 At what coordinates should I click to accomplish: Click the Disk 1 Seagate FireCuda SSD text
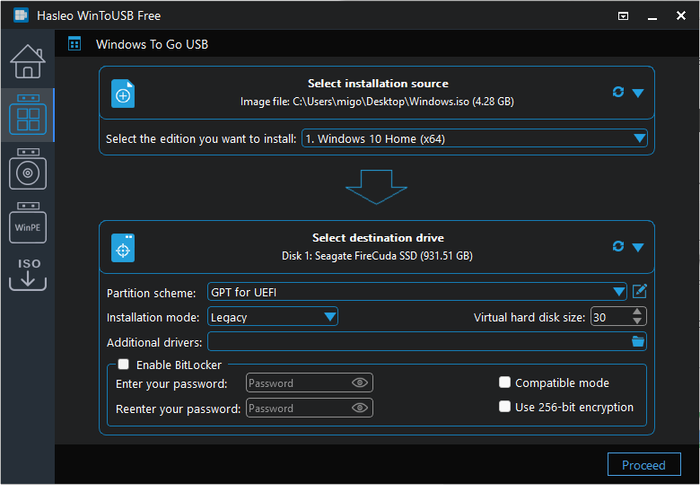(377, 256)
